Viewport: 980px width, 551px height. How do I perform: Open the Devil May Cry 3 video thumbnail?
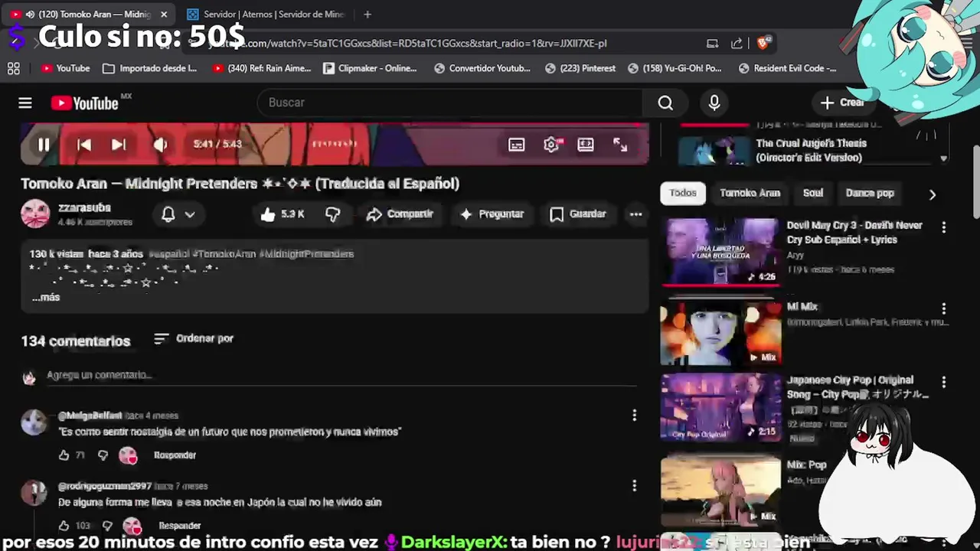pyautogui.click(x=720, y=253)
